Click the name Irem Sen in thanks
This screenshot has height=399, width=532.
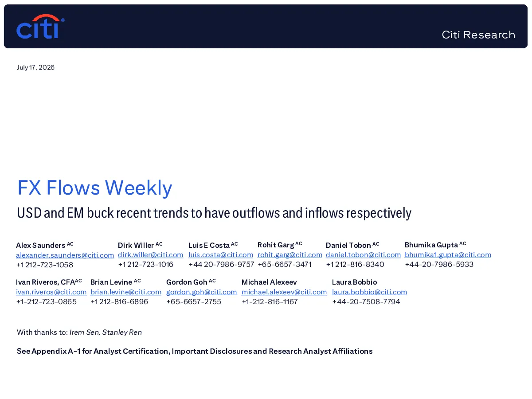pos(84,332)
